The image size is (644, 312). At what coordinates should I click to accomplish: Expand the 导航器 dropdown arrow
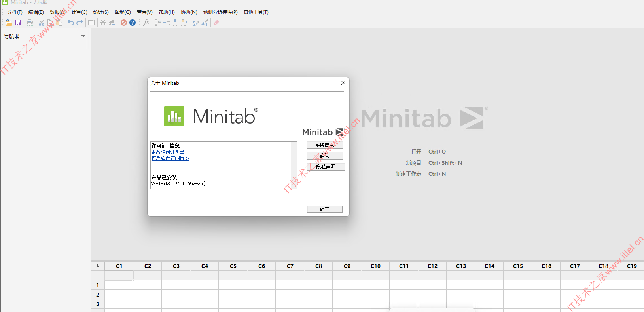83,36
